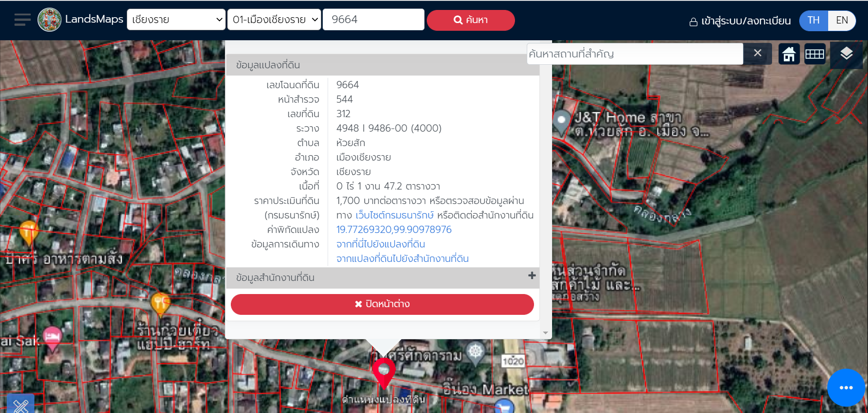868x413 pixels.
Task: Open parcel coordinates link 19.77269320,99.90978976
Action: coord(394,229)
